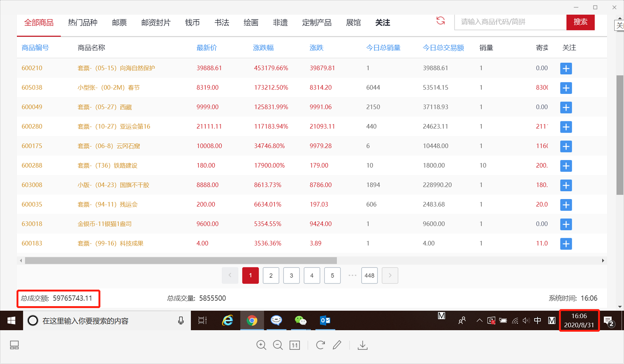Go to page 2 of results

click(x=271, y=275)
